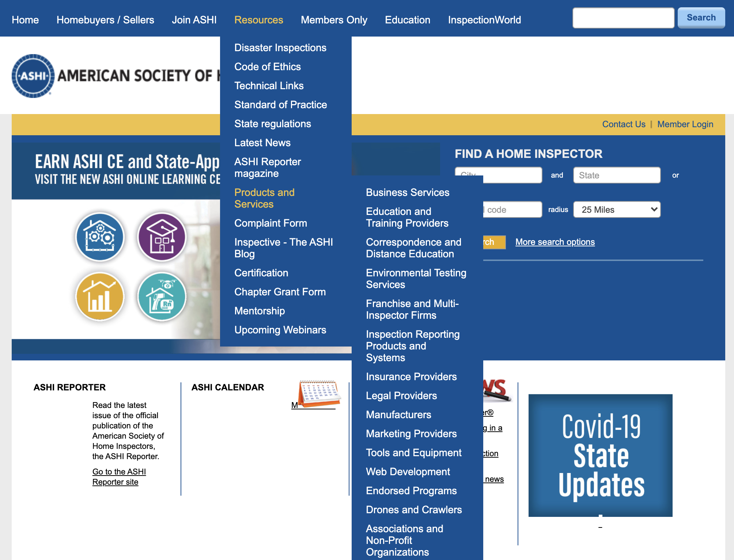The height and width of the screenshot is (560, 734).
Task: Open the Resources menu in navigation bar
Action: (258, 20)
